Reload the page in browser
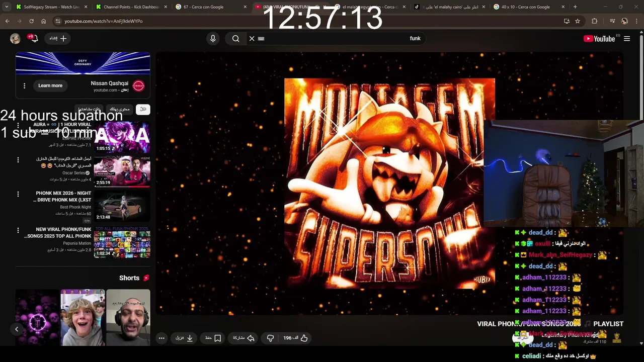The image size is (644, 362). coord(31,21)
